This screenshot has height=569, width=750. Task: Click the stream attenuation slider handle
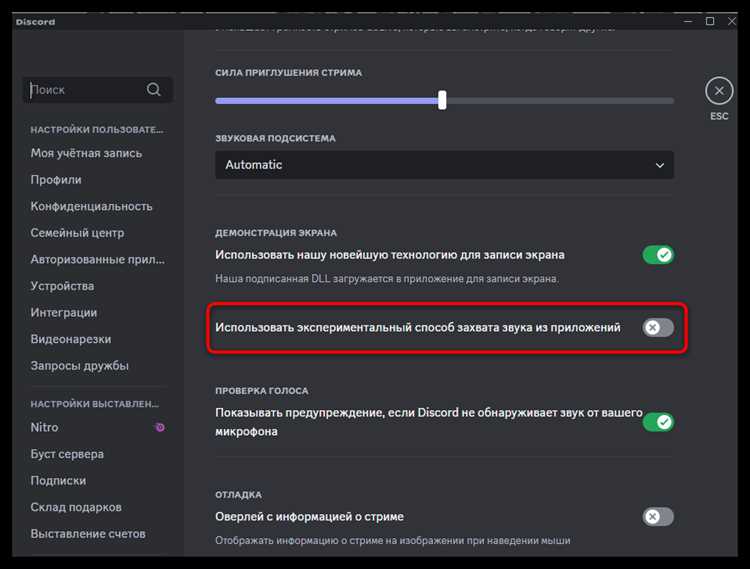point(442,100)
